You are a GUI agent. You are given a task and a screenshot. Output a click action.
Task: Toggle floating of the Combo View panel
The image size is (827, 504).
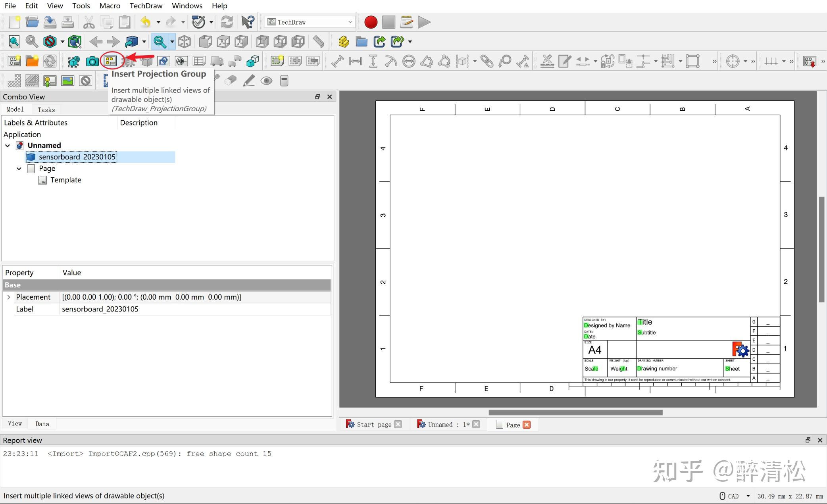point(317,96)
